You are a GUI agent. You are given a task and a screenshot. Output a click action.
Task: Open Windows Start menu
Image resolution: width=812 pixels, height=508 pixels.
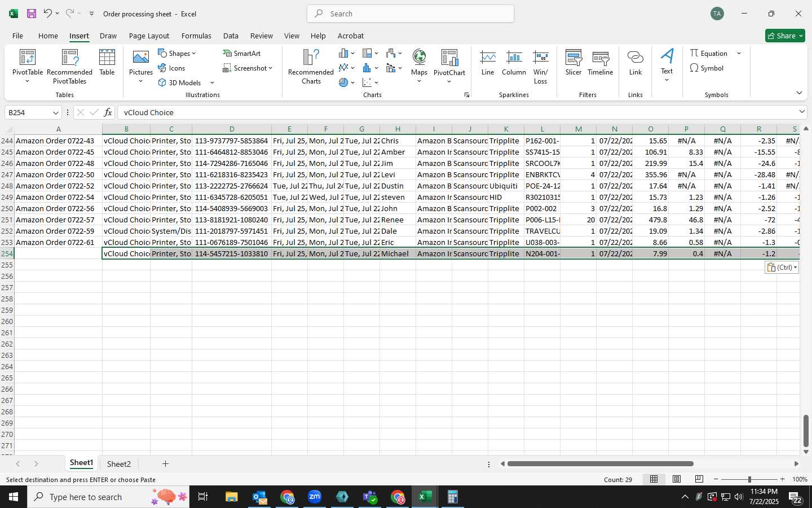click(x=14, y=497)
